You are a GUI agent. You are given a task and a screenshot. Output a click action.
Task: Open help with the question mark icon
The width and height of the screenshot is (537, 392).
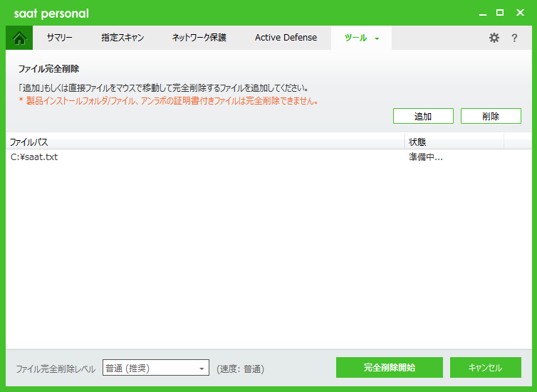[x=514, y=38]
